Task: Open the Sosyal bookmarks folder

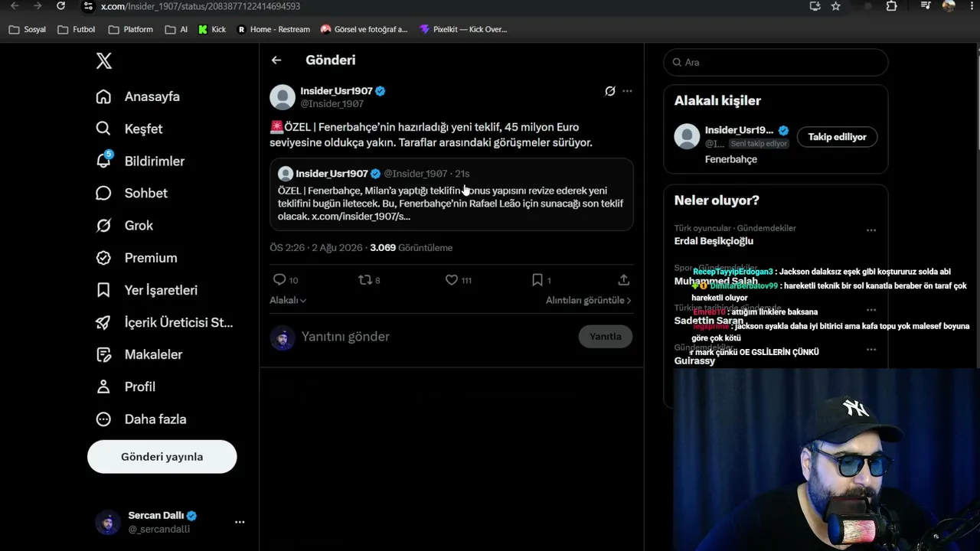Action: 28,29
